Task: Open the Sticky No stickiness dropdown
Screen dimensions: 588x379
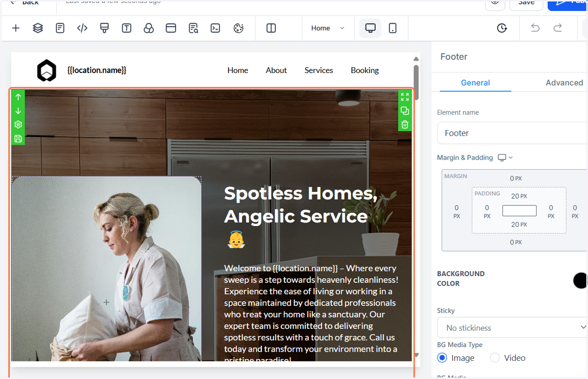Action: (513, 328)
